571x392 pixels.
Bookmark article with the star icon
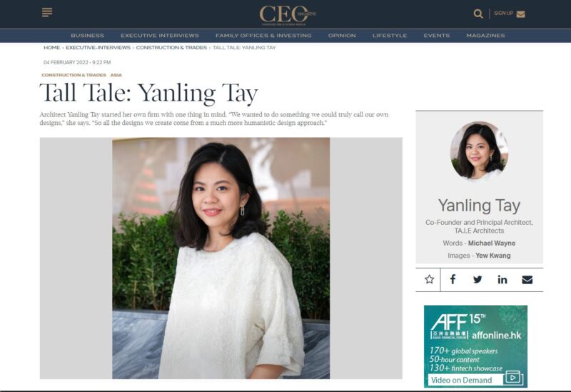click(430, 279)
